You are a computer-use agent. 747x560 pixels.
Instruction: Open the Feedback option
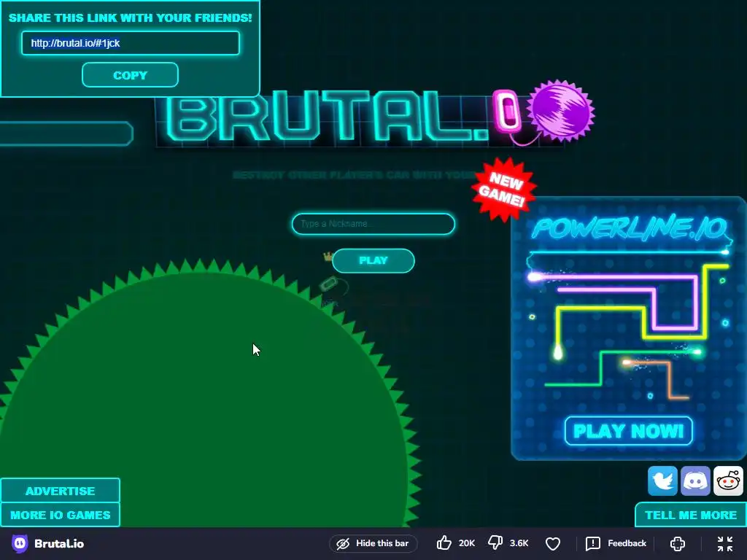click(x=616, y=543)
